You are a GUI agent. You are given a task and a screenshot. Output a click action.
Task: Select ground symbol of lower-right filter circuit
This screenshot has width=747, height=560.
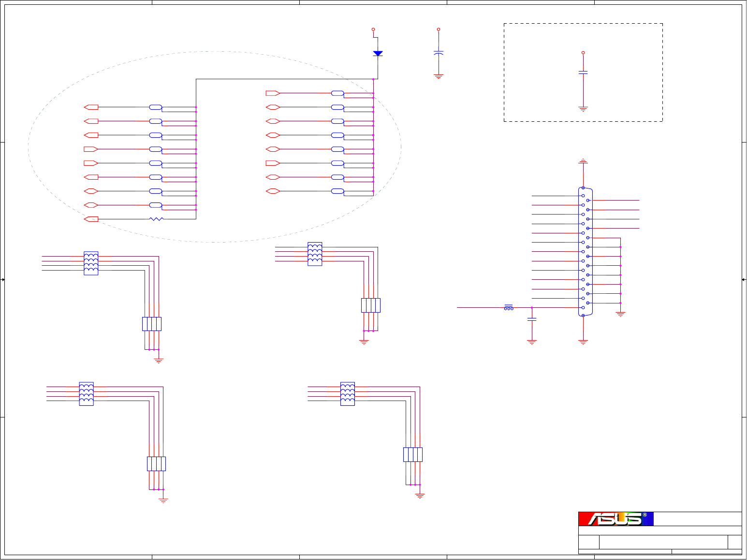420,496
